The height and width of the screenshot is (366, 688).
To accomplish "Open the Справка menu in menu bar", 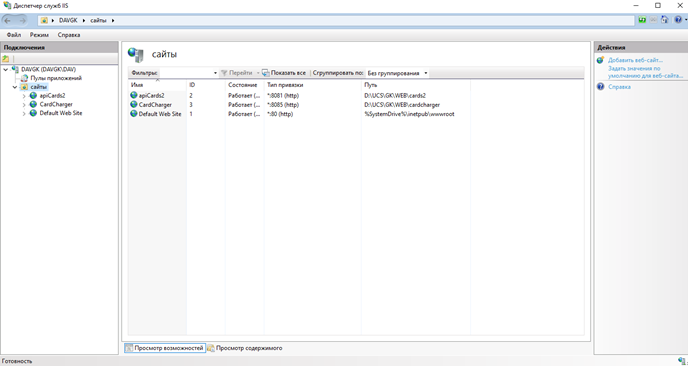I will coord(69,35).
